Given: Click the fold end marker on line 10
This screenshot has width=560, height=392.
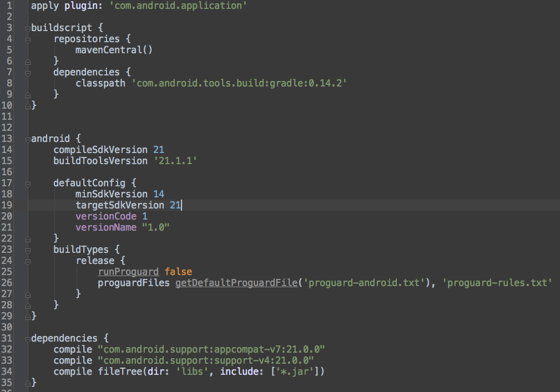Looking at the screenshot, I should point(28,106).
